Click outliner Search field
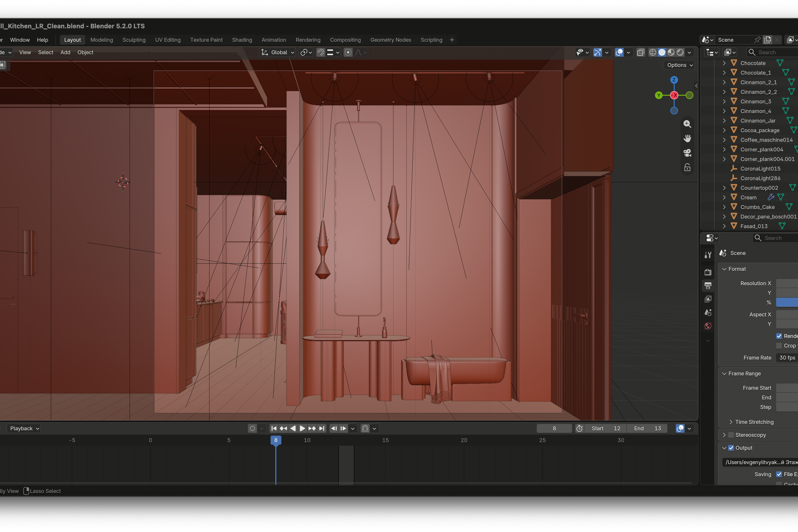The width and height of the screenshot is (798, 532). tap(772, 52)
